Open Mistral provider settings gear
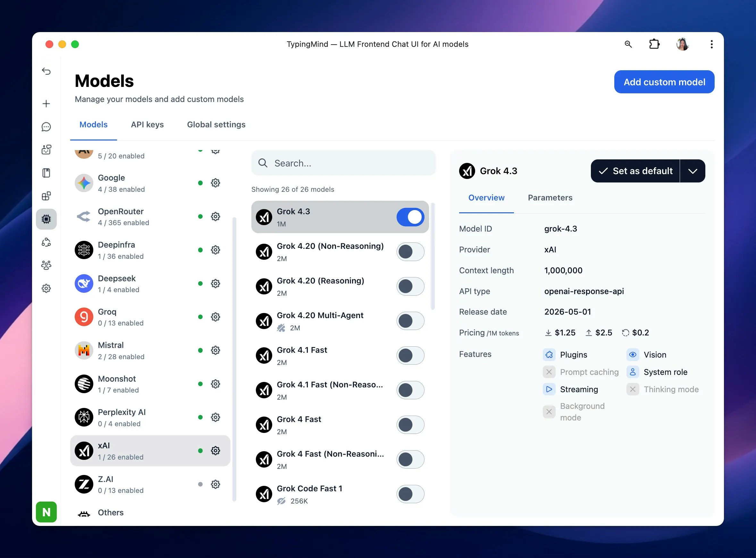Image resolution: width=756 pixels, height=558 pixels. [x=215, y=350]
